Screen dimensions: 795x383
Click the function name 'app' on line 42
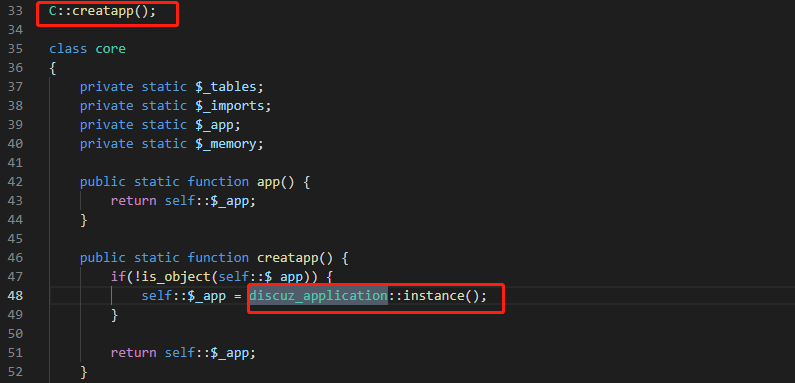coord(268,182)
